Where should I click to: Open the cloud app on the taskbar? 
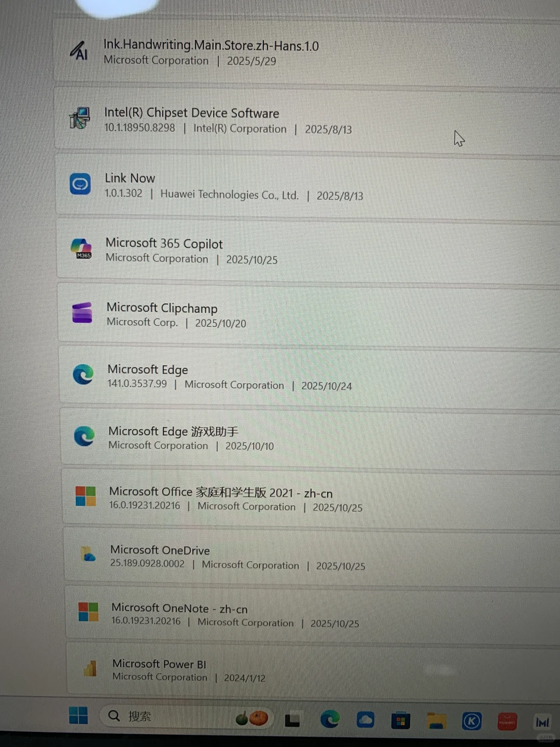366,720
